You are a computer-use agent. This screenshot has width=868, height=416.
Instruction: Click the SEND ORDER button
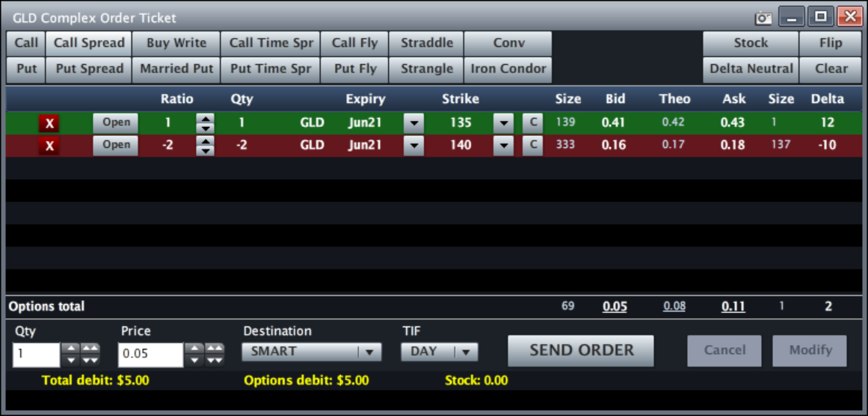point(581,351)
